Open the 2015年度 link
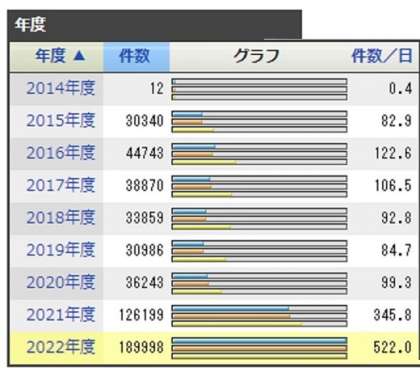 click(x=61, y=121)
